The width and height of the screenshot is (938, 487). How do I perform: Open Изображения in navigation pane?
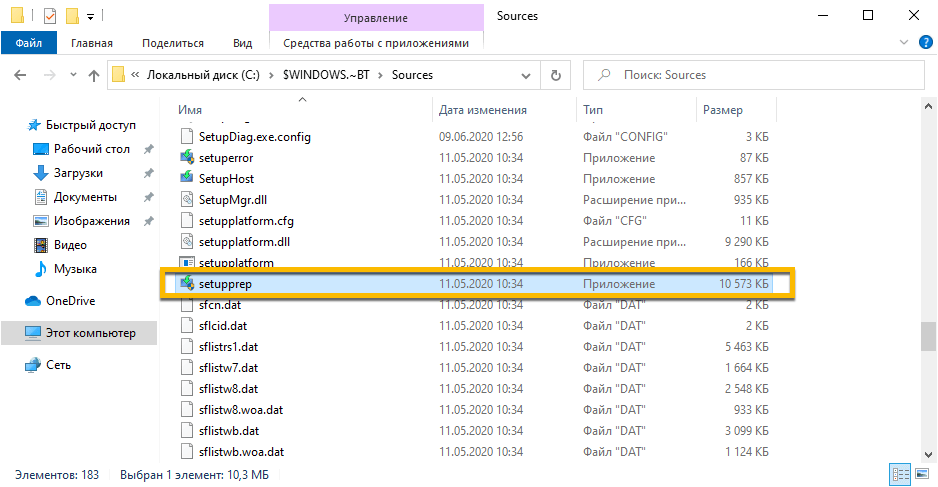pos(92,221)
